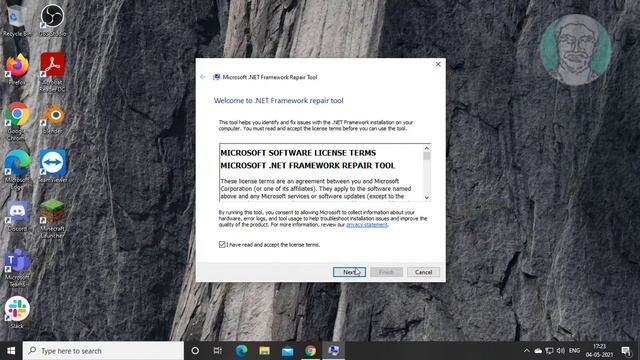Click the circular avatar portrait overlay
This screenshot has width=640, height=360.
576,50
